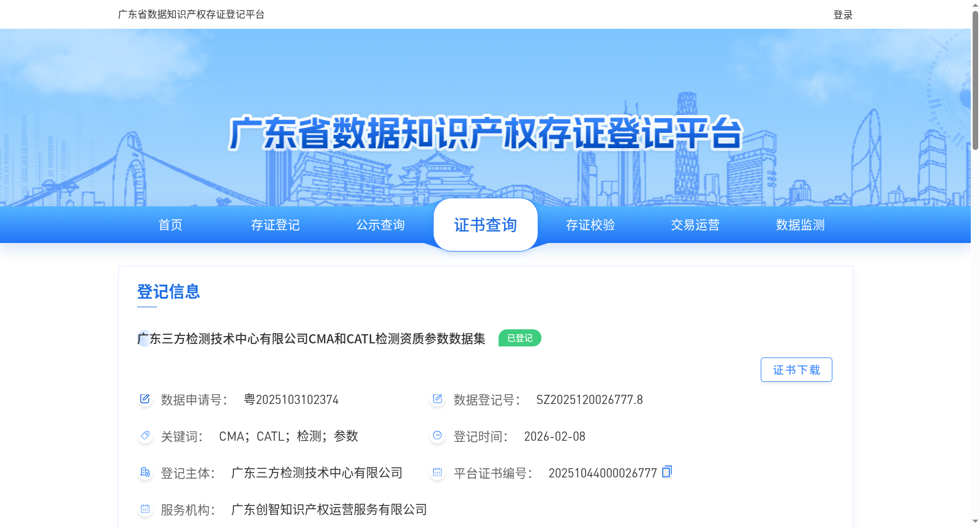Select application number 粤2025103102374
This screenshot has height=527, width=980.
[x=291, y=400]
